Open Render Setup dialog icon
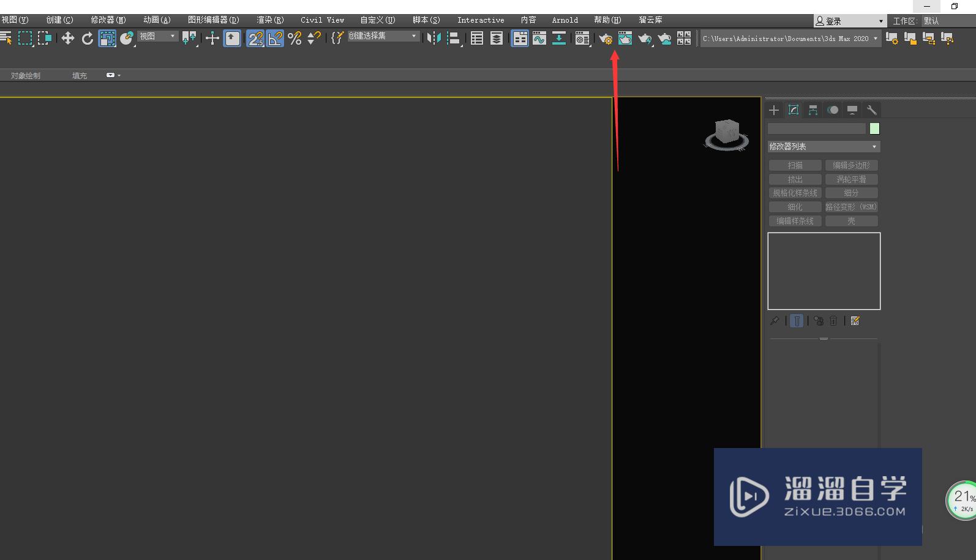This screenshot has height=560, width=976. pos(606,39)
